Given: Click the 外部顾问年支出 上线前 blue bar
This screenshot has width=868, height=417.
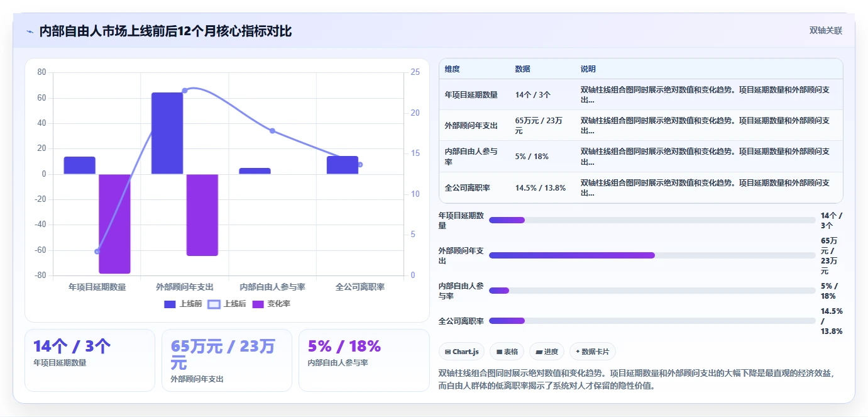Looking at the screenshot, I should (167, 133).
